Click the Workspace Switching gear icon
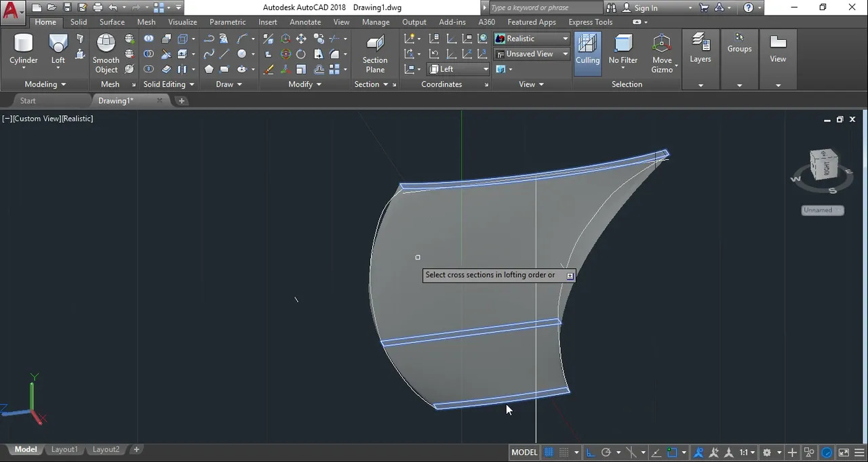This screenshot has height=462, width=868. 767,453
